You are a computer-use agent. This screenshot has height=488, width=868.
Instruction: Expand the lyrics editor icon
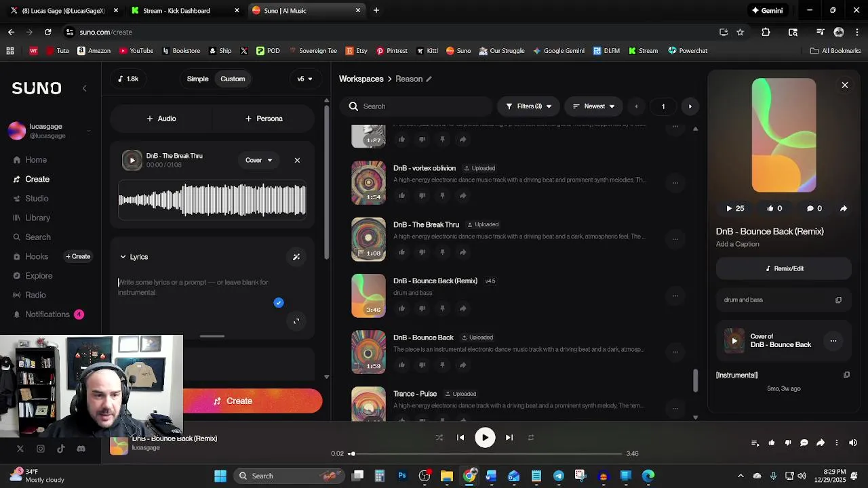pyautogui.click(x=296, y=321)
